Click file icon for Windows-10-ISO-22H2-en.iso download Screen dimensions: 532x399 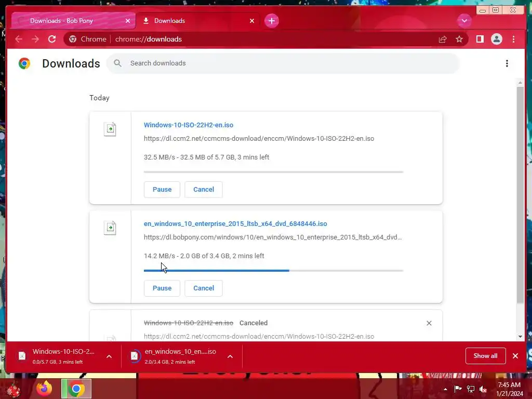[x=110, y=129]
